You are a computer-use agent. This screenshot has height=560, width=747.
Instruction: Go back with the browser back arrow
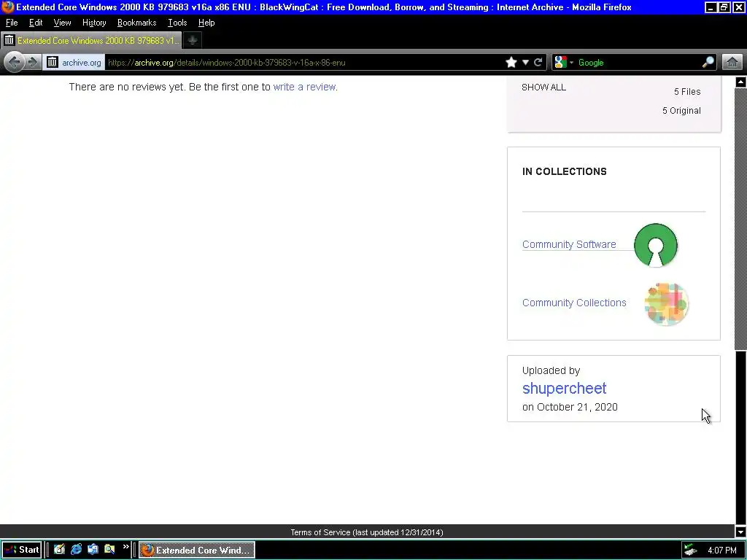tap(15, 63)
